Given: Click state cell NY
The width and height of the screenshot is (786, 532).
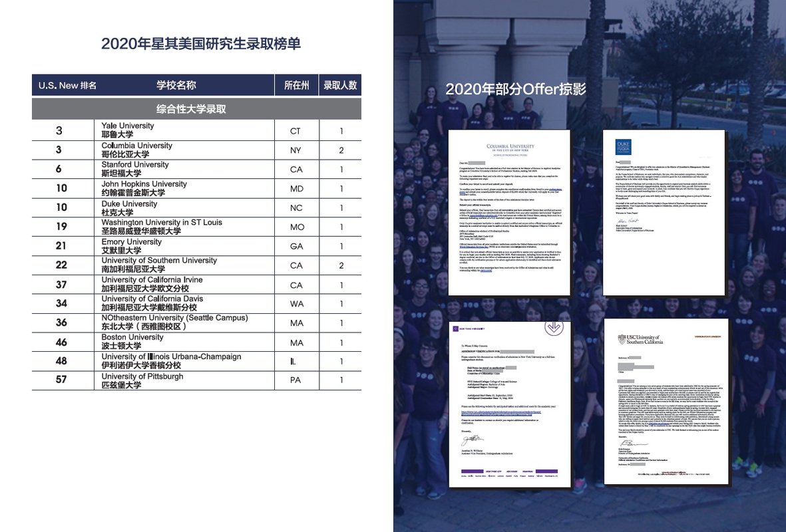Looking at the screenshot, I should click(295, 150).
